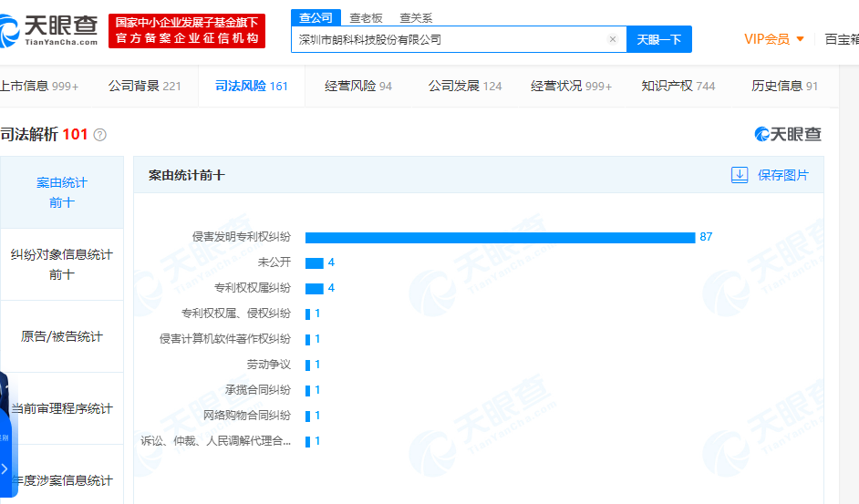Image resolution: width=859 pixels, height=504 pixels.
Task: Click the 司法解析 101 section title
Action: click(44, 134)
